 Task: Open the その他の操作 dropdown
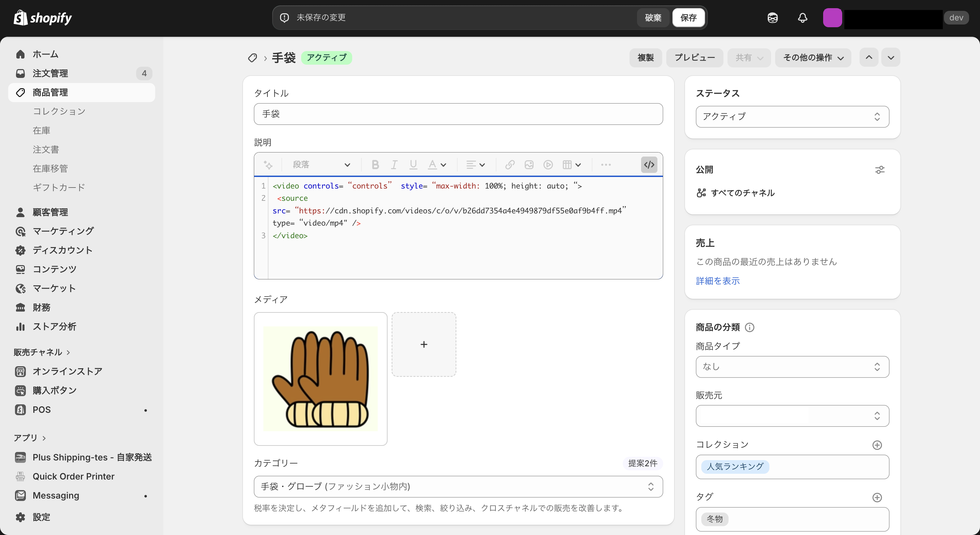coord(813,58)
